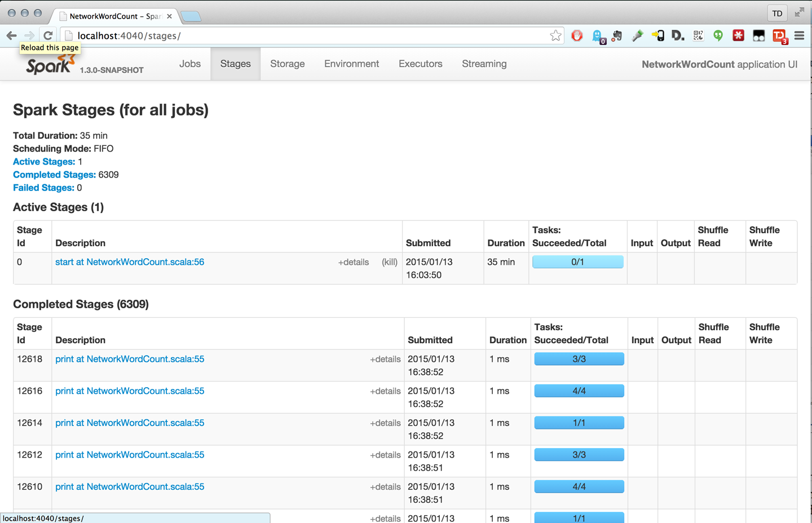The image size is (812, 523).
Task: Open the Ghostery ghost extension
Action: pos(598,36)
